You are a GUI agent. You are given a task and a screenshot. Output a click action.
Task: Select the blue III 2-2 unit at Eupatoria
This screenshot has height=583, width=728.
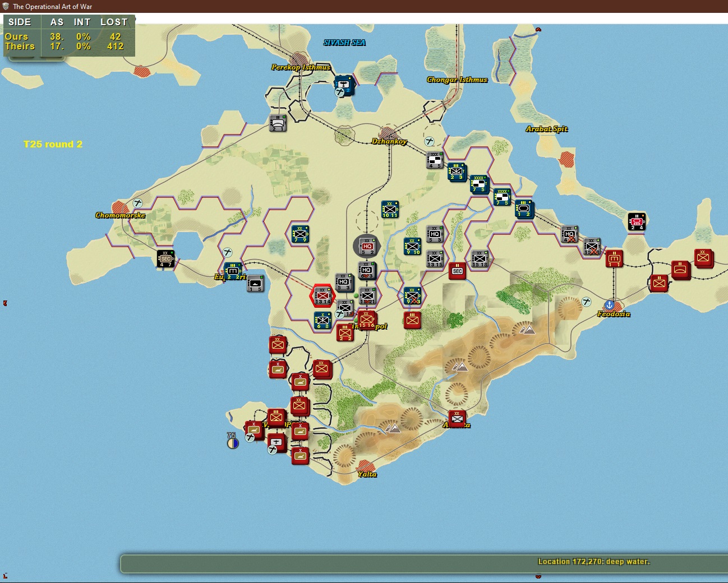pos(233,271)
